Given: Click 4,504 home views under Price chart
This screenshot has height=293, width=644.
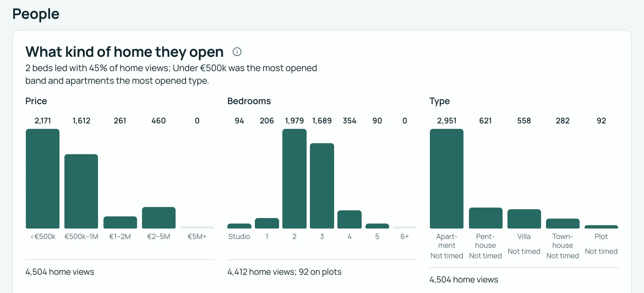Looking at the screenshot, I should tap(60, 272).
